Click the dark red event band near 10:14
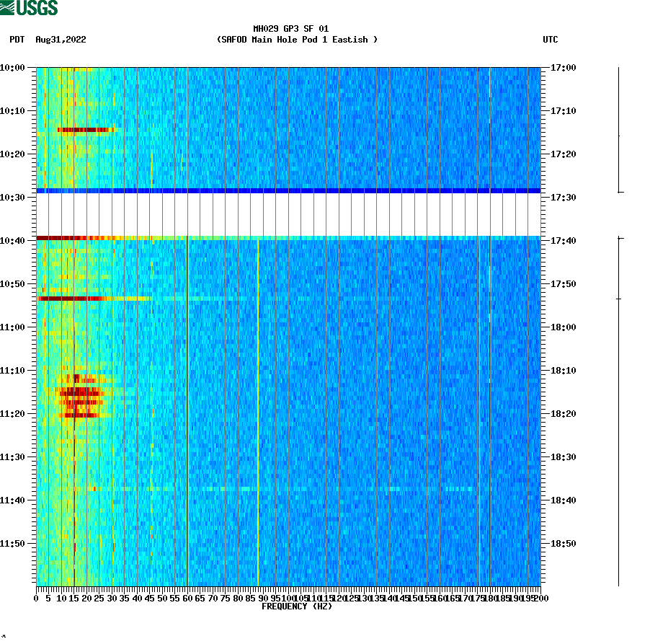The height and width of the screenshot is (644, 650). tap(85, 130)
